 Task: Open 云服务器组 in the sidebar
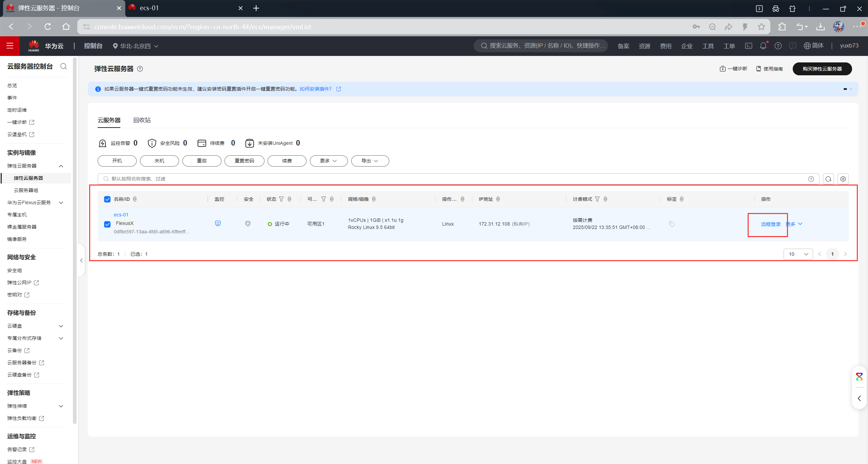point(26,190)
